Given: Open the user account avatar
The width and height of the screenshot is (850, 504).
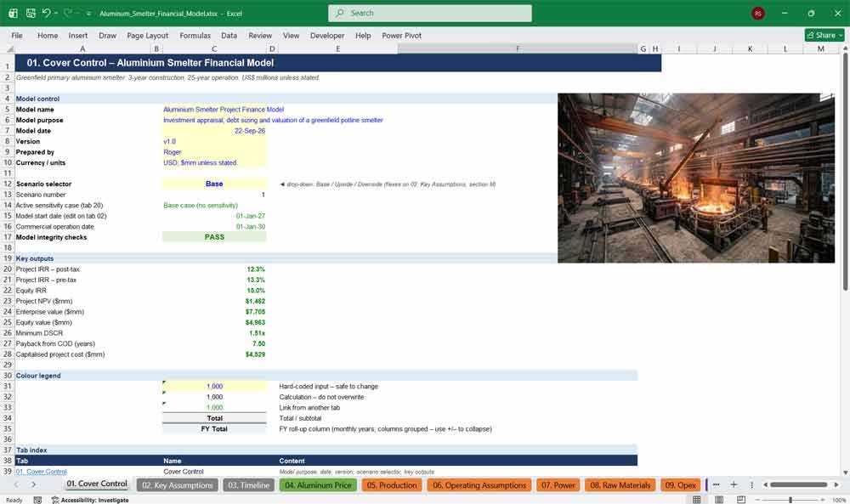Looking at the screenshot, I should [758, 14].
